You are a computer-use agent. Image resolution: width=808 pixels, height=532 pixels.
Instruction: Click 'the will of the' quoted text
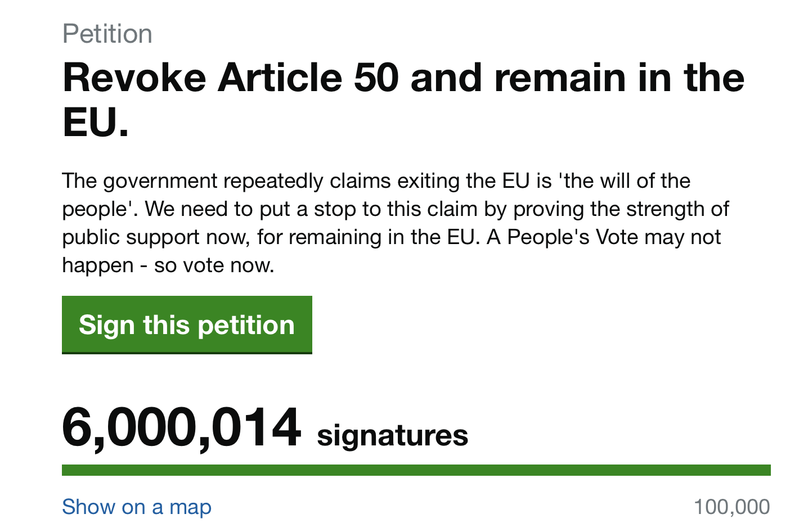(x=624, y=181)
